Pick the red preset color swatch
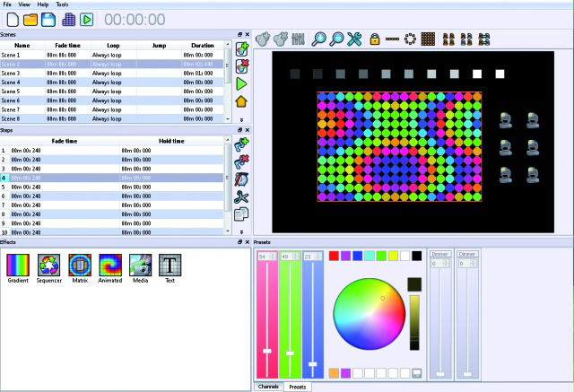This screenshot has height=392, width=574. click(x=334, y=256)
